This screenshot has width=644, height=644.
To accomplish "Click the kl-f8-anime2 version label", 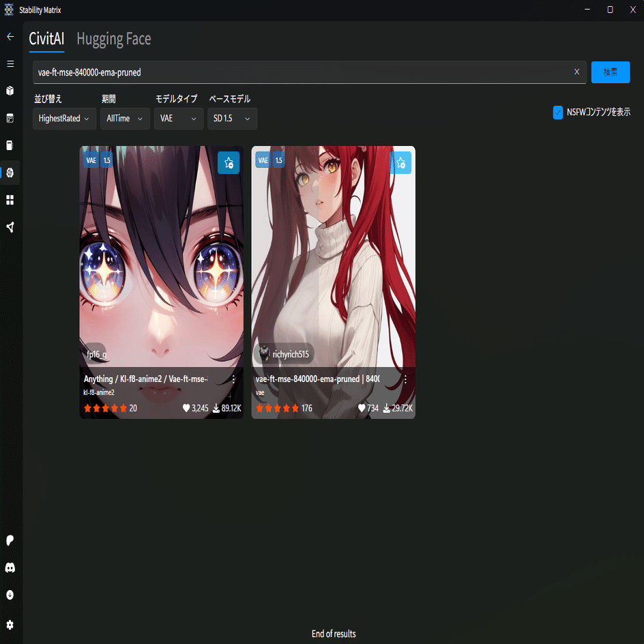I will [x=99, y=392].
